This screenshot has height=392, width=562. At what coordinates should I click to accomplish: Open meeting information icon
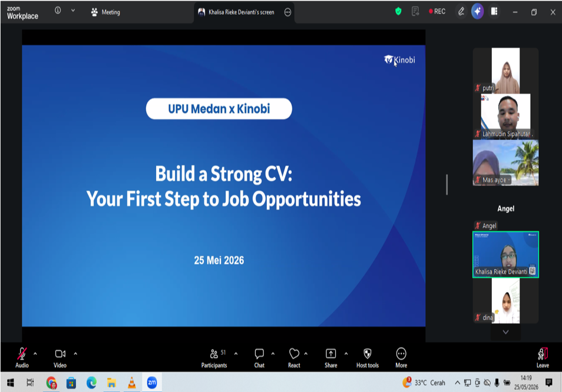point(58,11)
